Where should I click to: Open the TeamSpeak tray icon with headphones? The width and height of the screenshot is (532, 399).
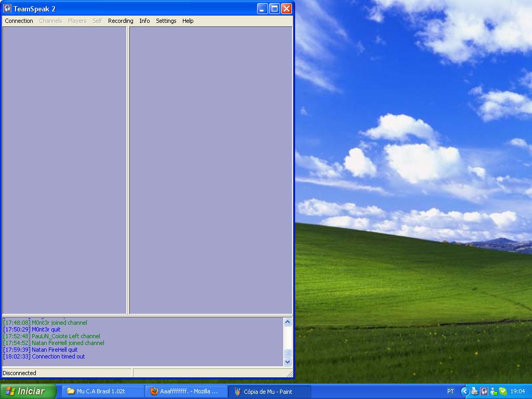pyautogui.click(x=484, y=391)
